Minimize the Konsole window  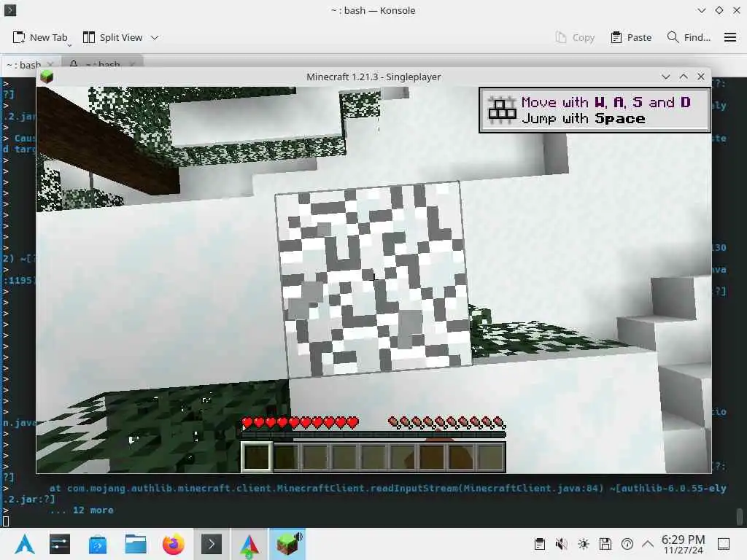tap(701, 10)
